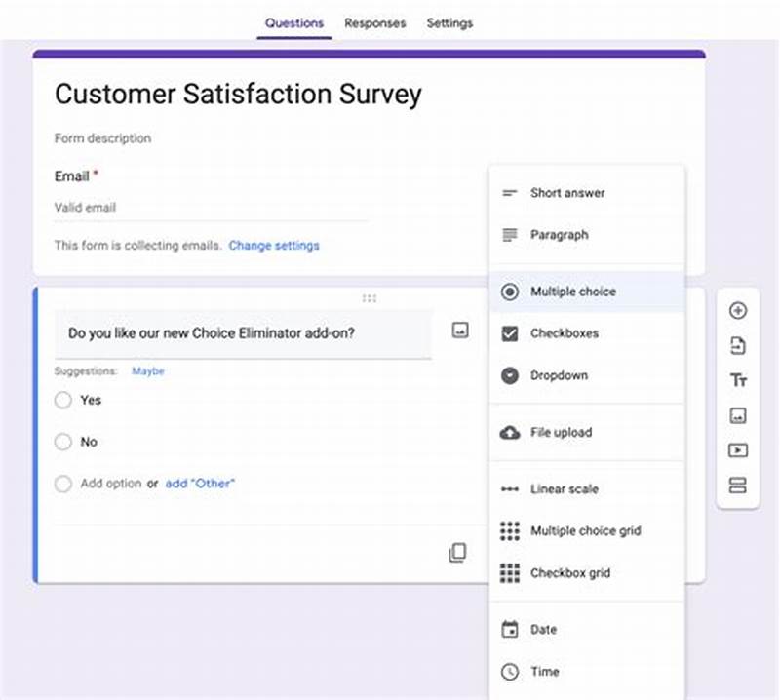Select the No radio button

click(63, 442)
